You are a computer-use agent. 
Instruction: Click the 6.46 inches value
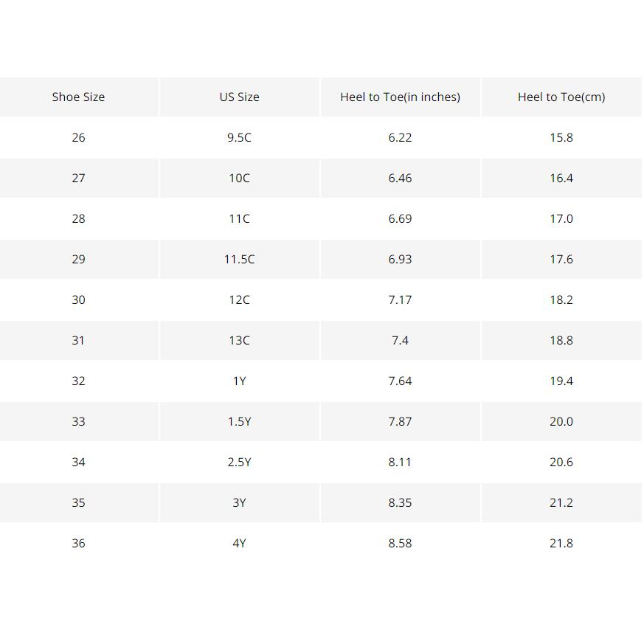pos(400,179)
